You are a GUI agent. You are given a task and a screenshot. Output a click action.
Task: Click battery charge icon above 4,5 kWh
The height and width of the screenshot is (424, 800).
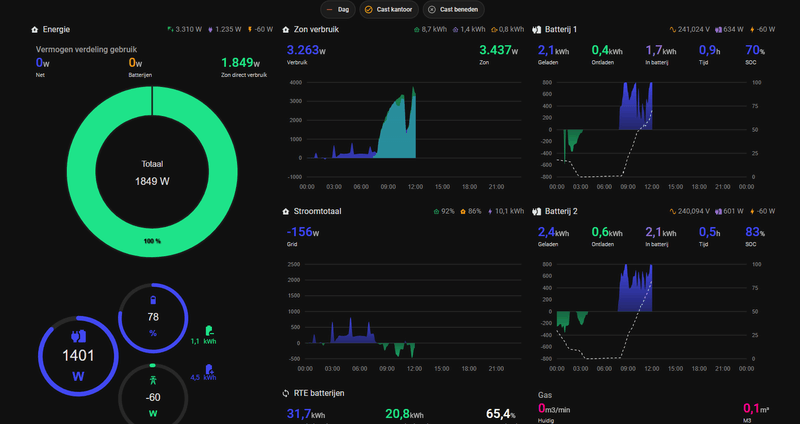coord(209,369)
